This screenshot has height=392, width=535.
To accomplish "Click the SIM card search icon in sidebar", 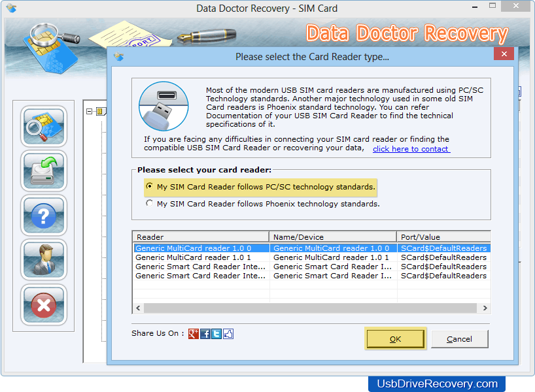I will point(44,126).
